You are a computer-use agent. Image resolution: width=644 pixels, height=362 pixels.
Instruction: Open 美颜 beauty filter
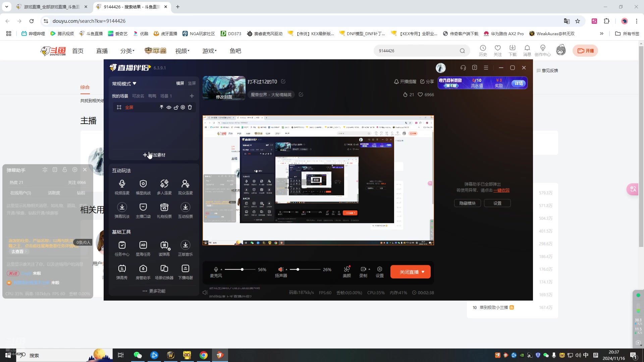click(x=347, y=271)
